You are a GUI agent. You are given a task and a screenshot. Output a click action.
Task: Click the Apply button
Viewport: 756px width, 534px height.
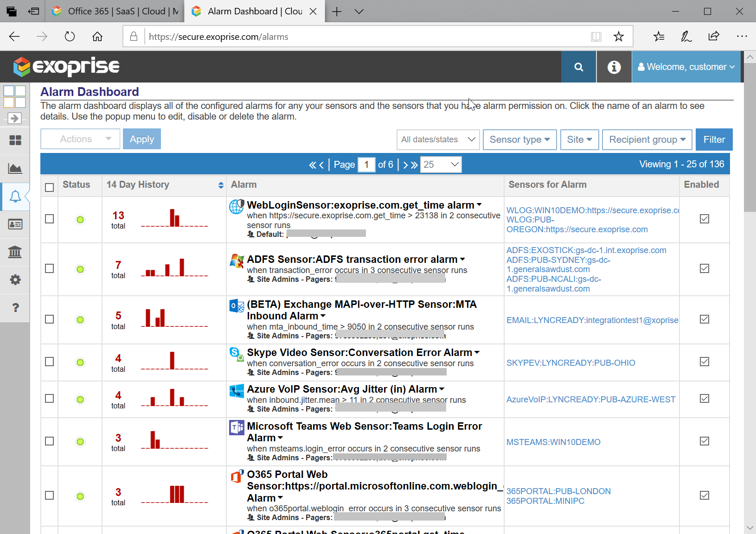[142, 139]
